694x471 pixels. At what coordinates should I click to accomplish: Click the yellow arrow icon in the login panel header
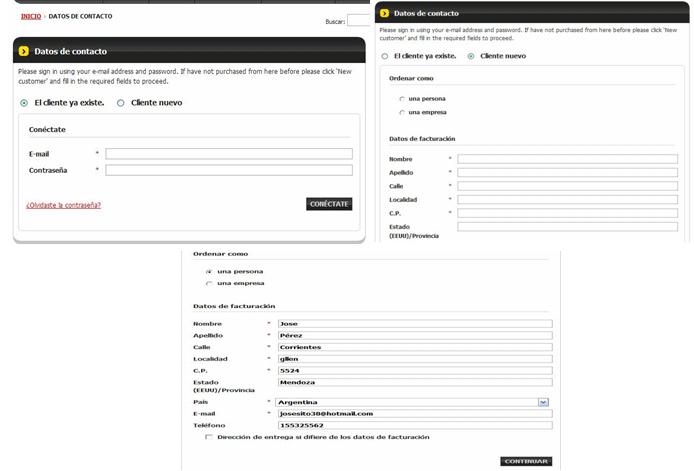(x=24, y=51)
